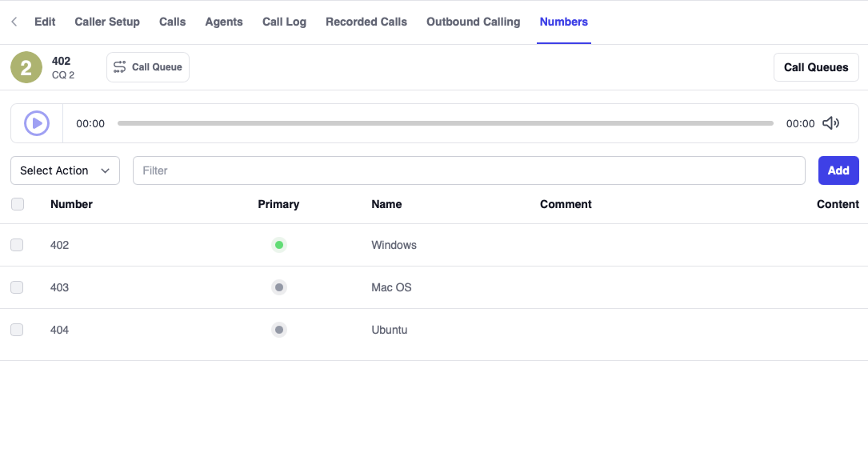Open the Call Queues list button

coord(816,67)
